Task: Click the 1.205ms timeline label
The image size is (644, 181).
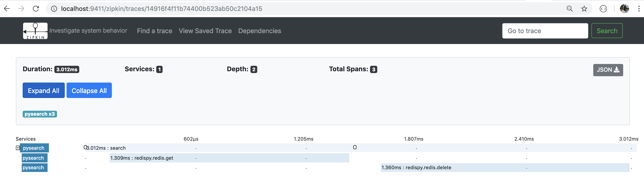Action: (303, 139)
